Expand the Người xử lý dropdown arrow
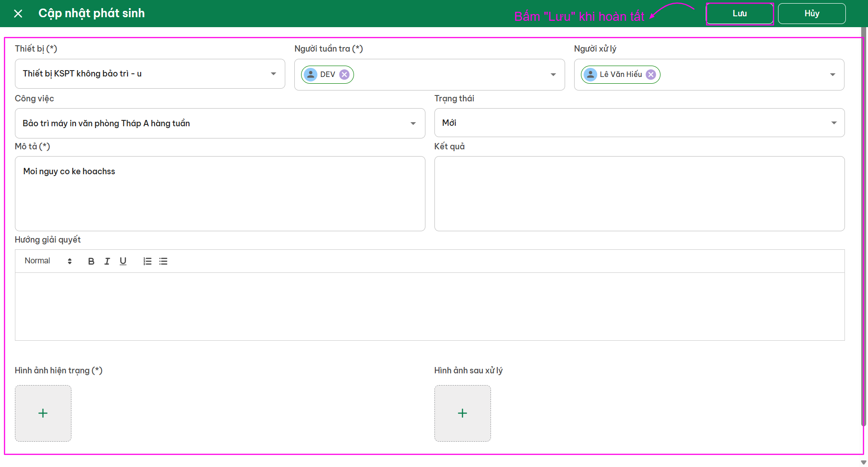868x467 pixels. (x=832, y=75)
